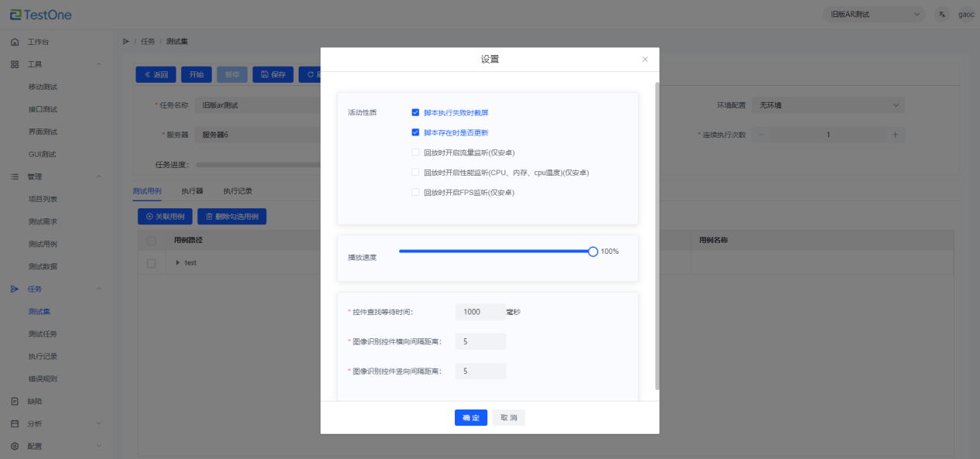Click the 工具 grid icon in sidebar
This screenshot has width=980, height=459.
point(15,64)
